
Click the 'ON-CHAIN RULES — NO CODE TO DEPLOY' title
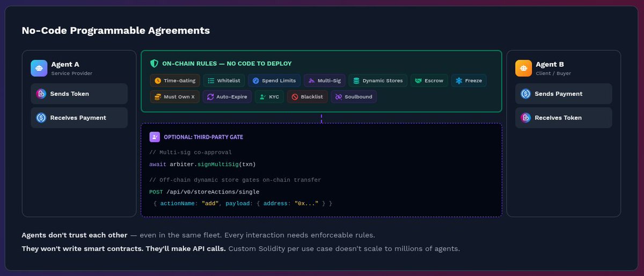tap(227, 63)
